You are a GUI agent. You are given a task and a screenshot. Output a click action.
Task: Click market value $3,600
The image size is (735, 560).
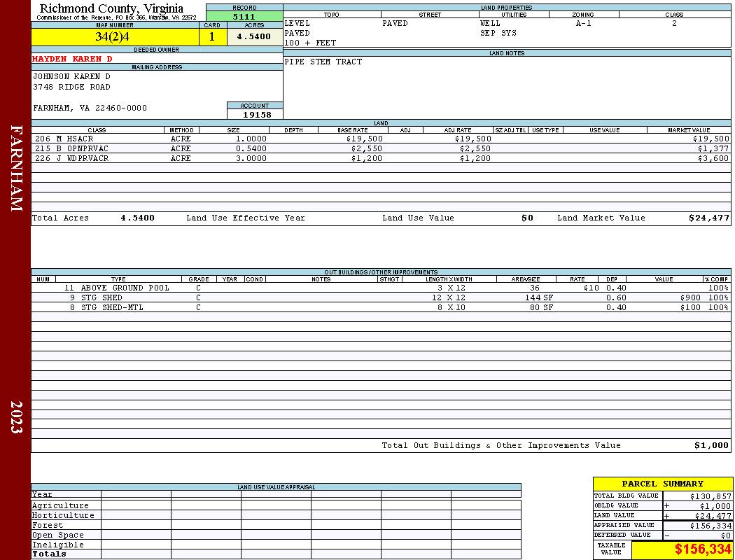[x=713, y=158]
